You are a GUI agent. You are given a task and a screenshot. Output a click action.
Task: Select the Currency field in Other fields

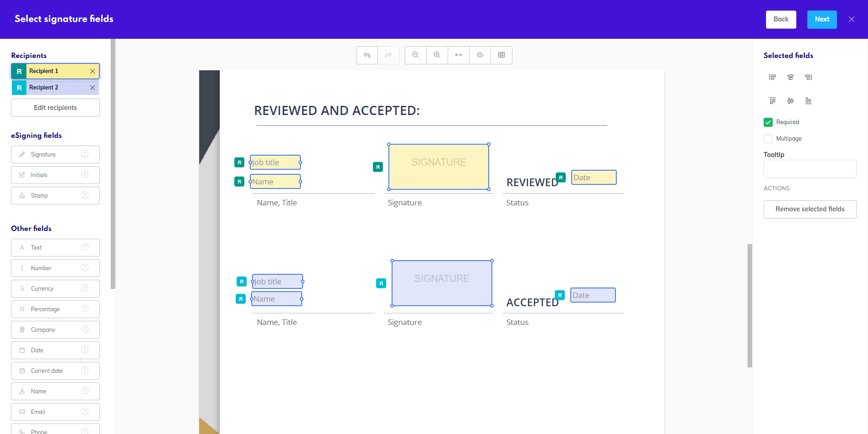coord(55,288)
